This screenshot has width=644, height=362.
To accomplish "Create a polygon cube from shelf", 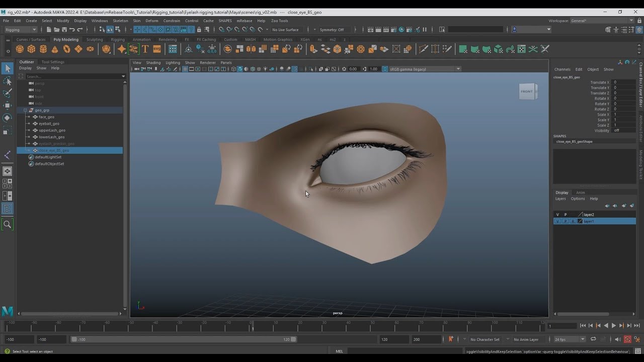I will tap(31, 49).
